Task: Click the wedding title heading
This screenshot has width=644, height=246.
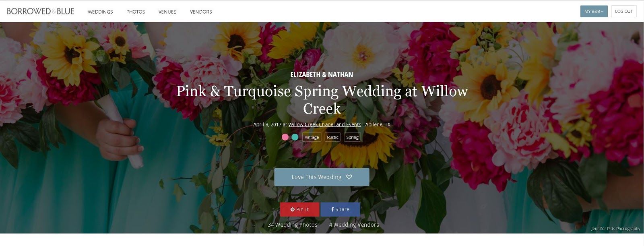Action: click(x=322, y=99)
